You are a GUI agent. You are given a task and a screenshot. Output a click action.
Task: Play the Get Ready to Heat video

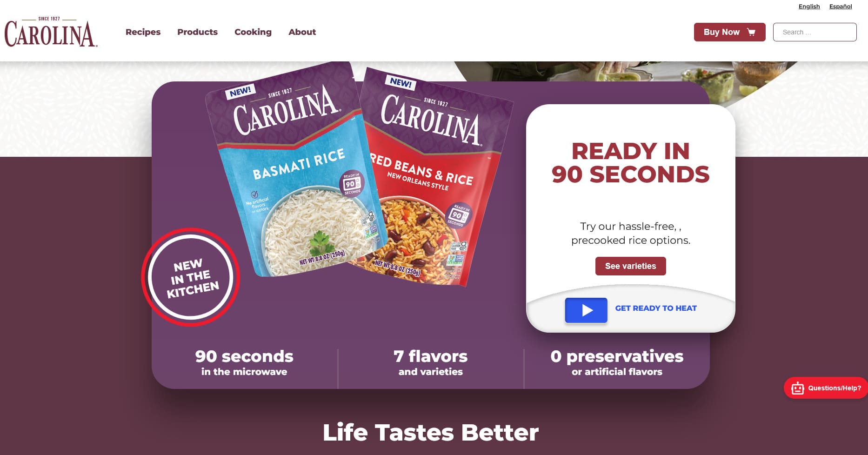pos(586,310)
